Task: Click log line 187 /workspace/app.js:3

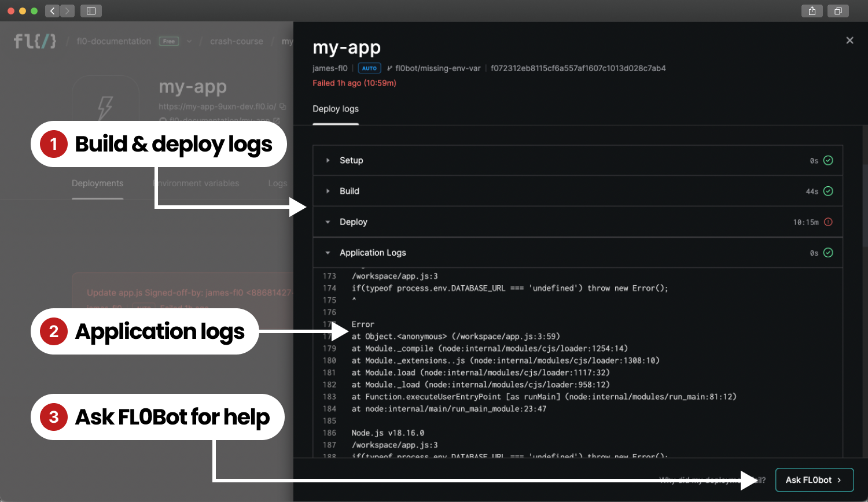Action: pyautogui.click(x=395, y=445)
